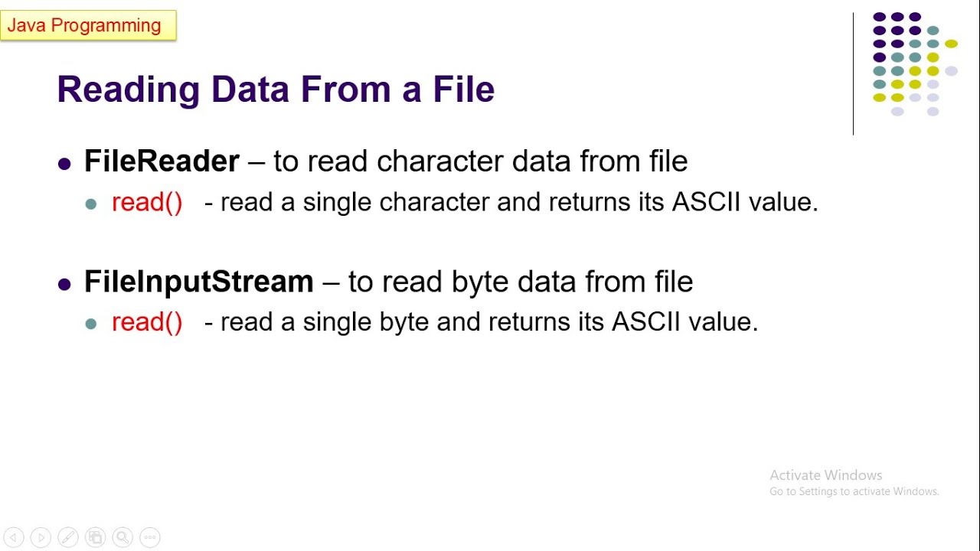Click the Java Programming label

pos(88,25)
